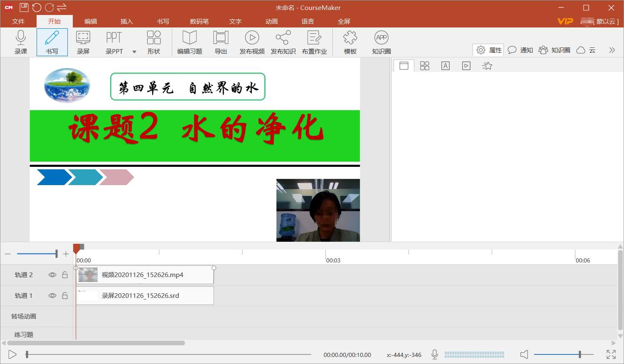Open the 形状 shapes tool
The width and height of the screenshot is (624, 364).
(154, 42)
